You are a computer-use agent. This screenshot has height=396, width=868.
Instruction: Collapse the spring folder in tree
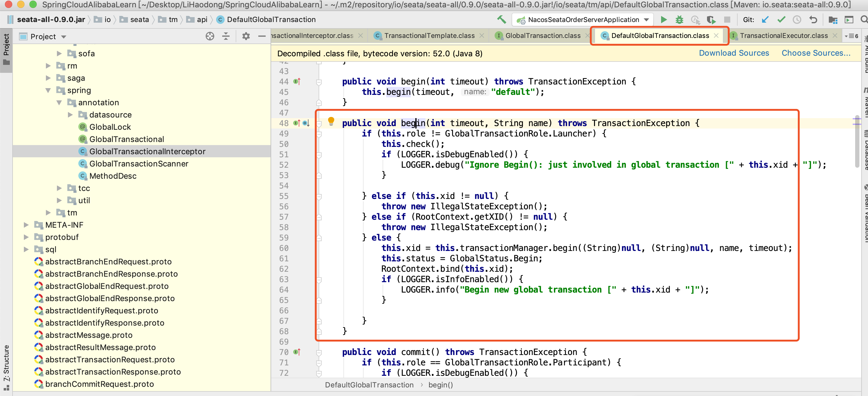48,90
